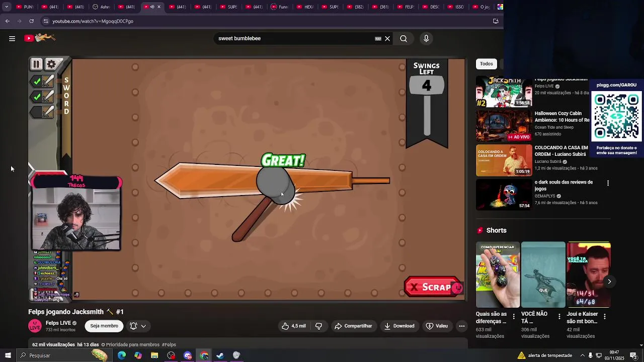This screenshot has height=362, width=644.
Task: Switch to the 'FELPS' browser tab
Action: click(x=405, y=7)
